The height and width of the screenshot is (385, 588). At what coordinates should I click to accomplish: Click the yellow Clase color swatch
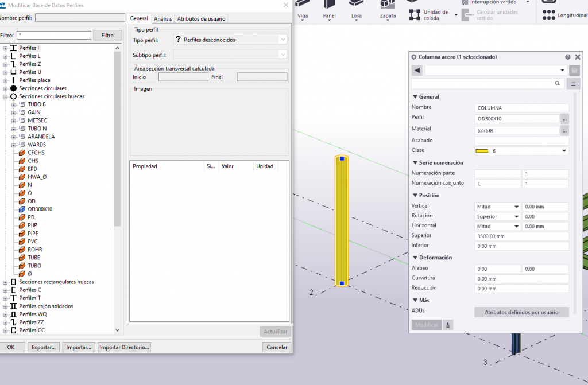[482, 151]
